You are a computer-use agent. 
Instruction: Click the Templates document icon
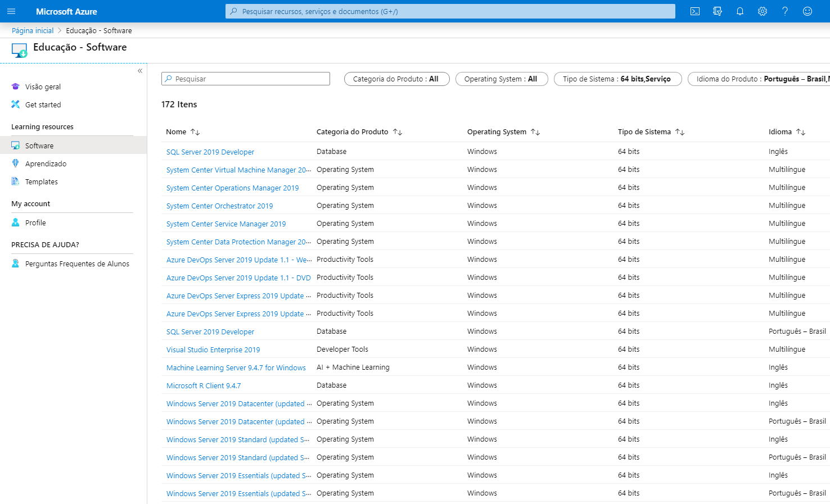(x=16, y=181)
